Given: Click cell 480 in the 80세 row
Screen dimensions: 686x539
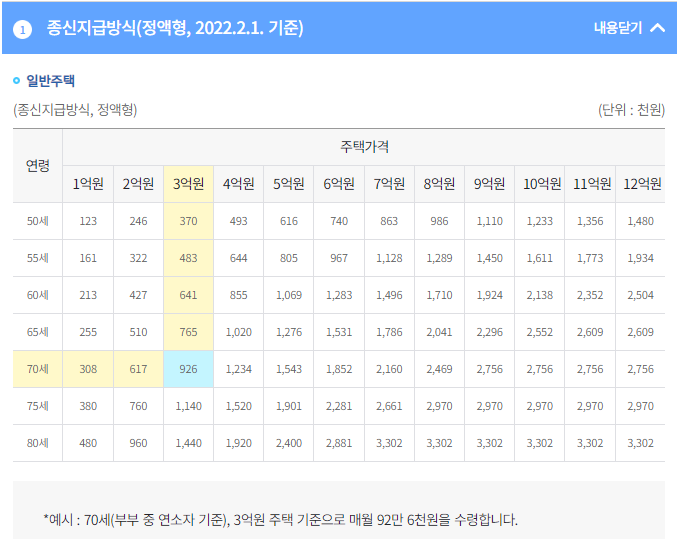Looking at the screenshot, I should pos(88,443).
